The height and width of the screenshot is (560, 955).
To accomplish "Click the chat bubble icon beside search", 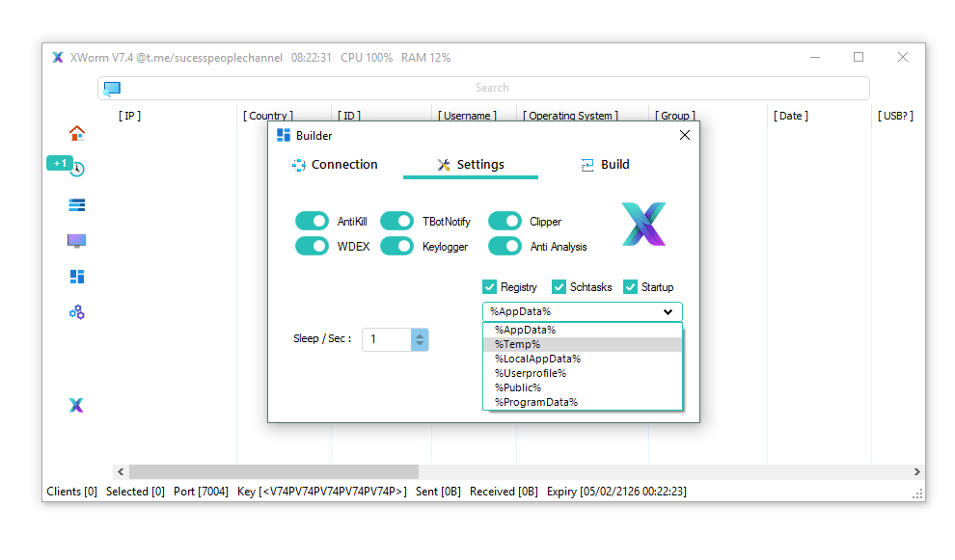I will click(x=112, y=88).
